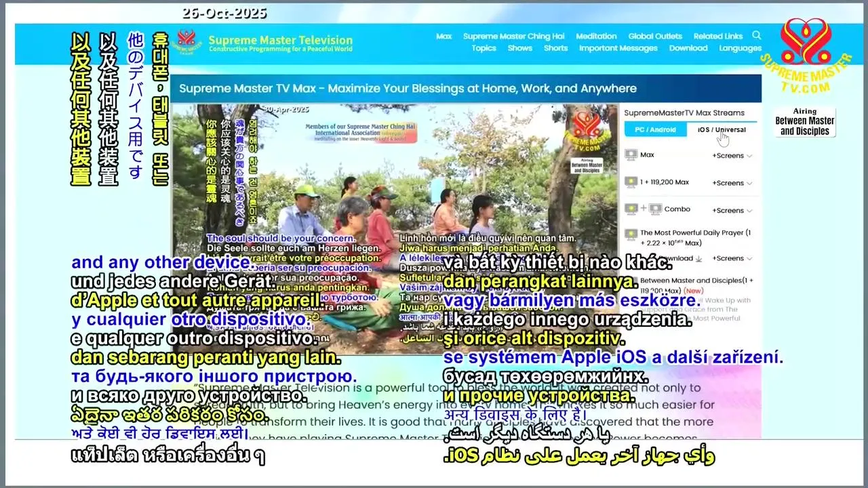Open the Related Links menu item
Image resolution: width=868 pixels, height=488 pixels.
tap(718, 37)
